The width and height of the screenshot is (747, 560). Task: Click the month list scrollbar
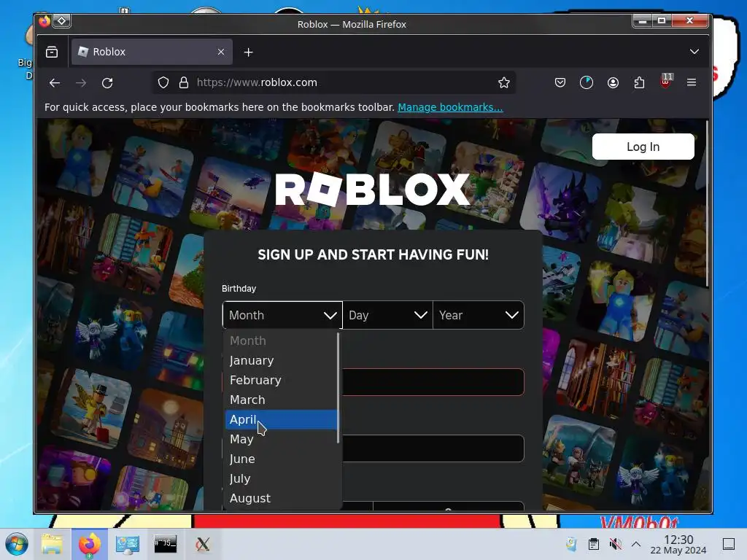click(338, 388)
